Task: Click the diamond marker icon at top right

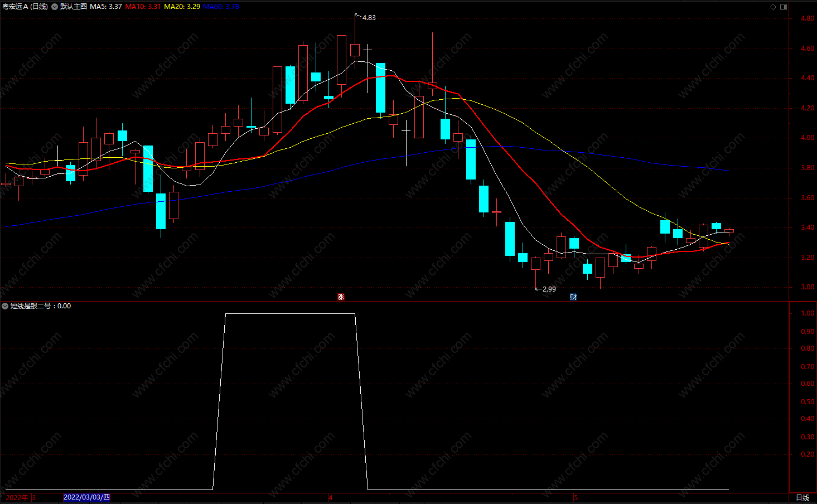Action: (773, 7)
